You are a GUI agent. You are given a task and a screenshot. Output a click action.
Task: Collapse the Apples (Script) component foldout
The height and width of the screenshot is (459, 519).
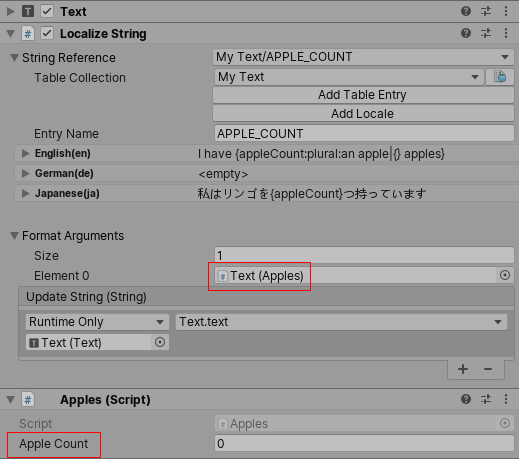(11, 399)
